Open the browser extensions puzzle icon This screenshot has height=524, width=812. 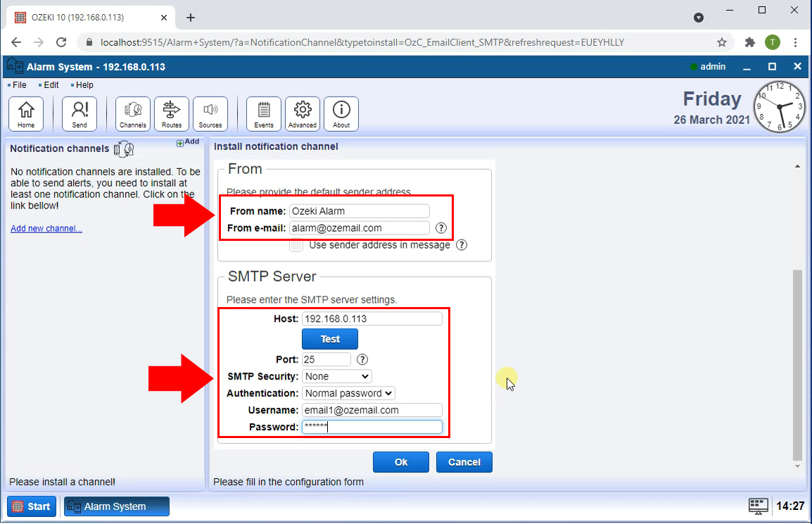[x=749, y=42]
